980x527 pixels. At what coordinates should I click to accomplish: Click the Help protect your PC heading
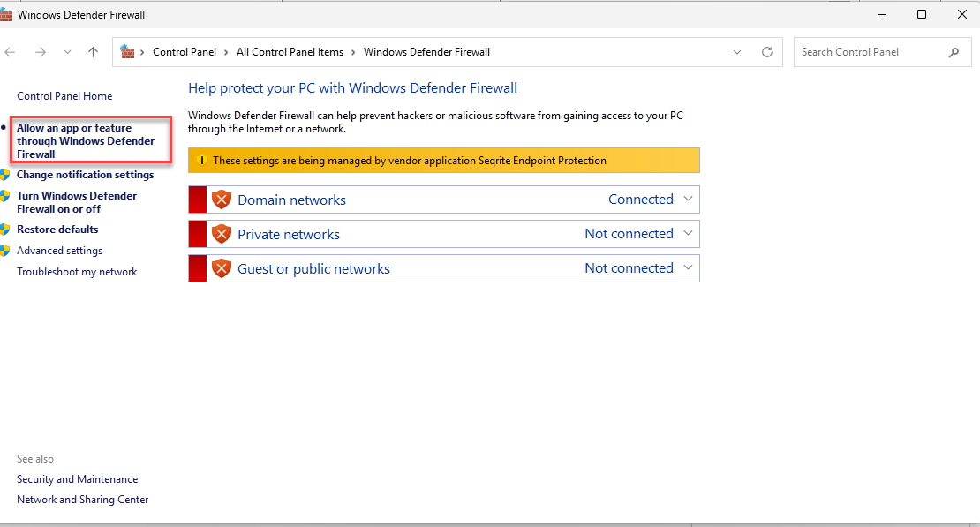[352, 87]
